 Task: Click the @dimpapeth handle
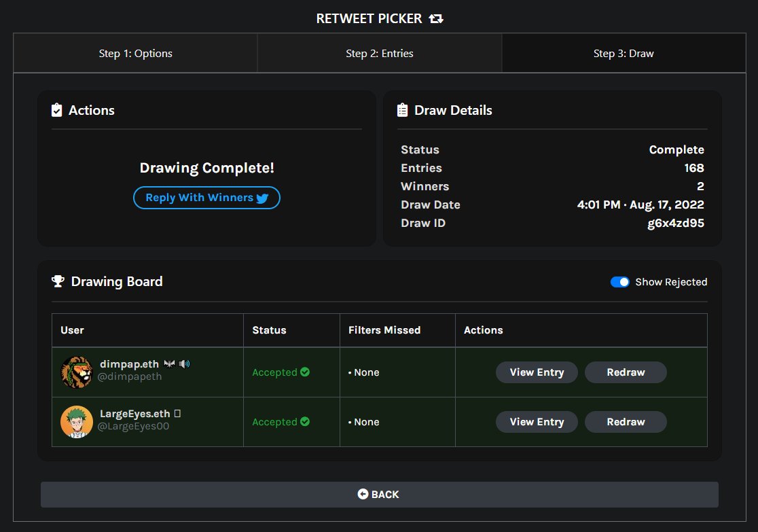(x=130, y=377)
